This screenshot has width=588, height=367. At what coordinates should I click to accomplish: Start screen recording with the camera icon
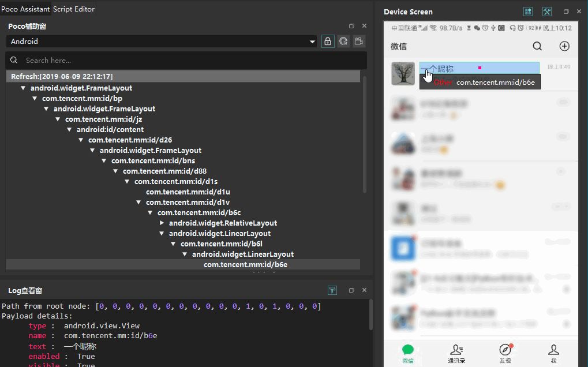(358, 41)
